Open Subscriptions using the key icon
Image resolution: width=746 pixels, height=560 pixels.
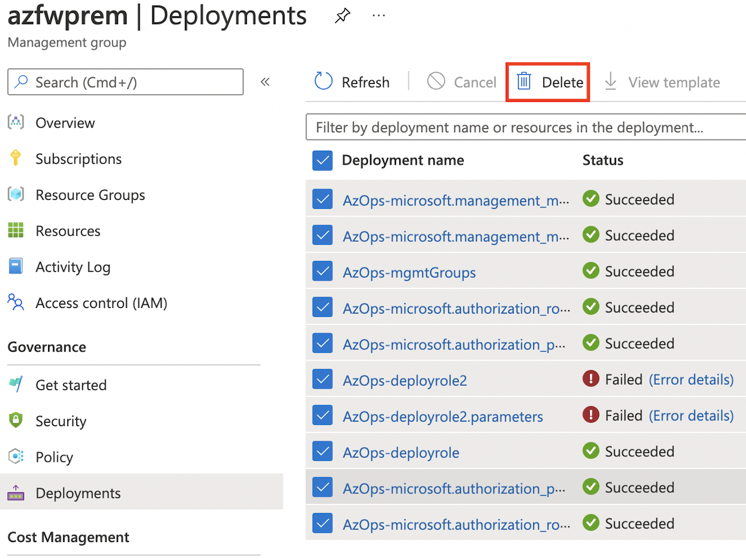click(15, 158)
